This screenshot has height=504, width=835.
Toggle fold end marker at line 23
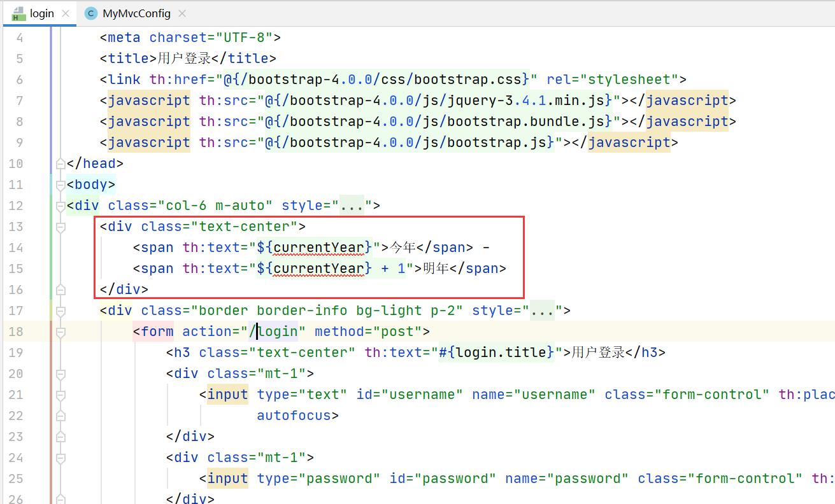click(61, 437)
